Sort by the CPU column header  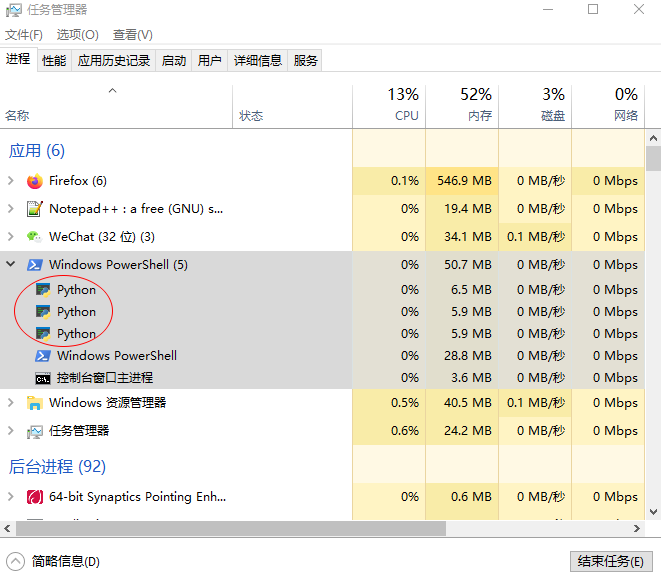point(389,107)
